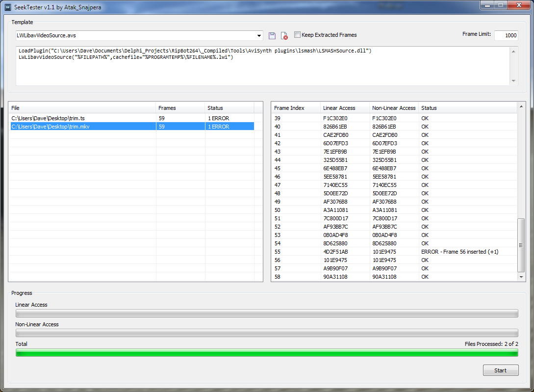The height and width of the screenshot is (392, 534).
Task: Click linear access value 8D625880
Action: [335, 243]
